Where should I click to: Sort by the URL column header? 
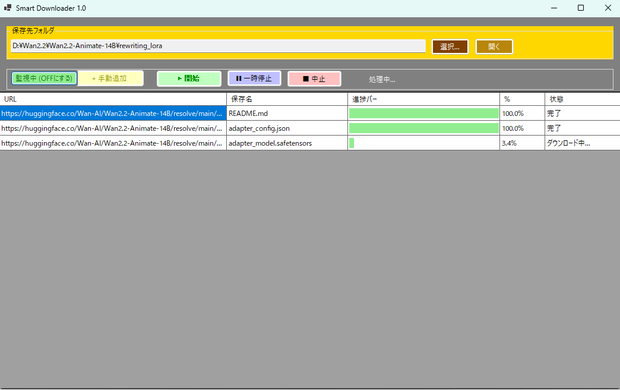[x=113, y=99]
